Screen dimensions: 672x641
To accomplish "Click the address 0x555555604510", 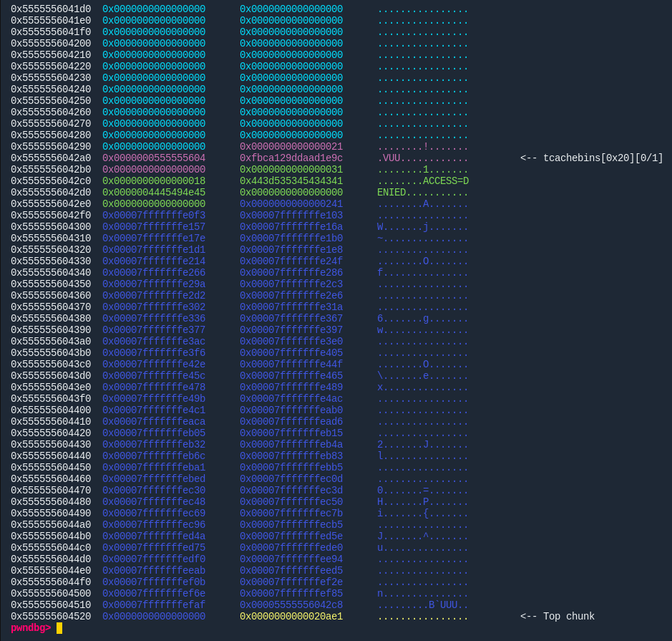I will [51, 604].
